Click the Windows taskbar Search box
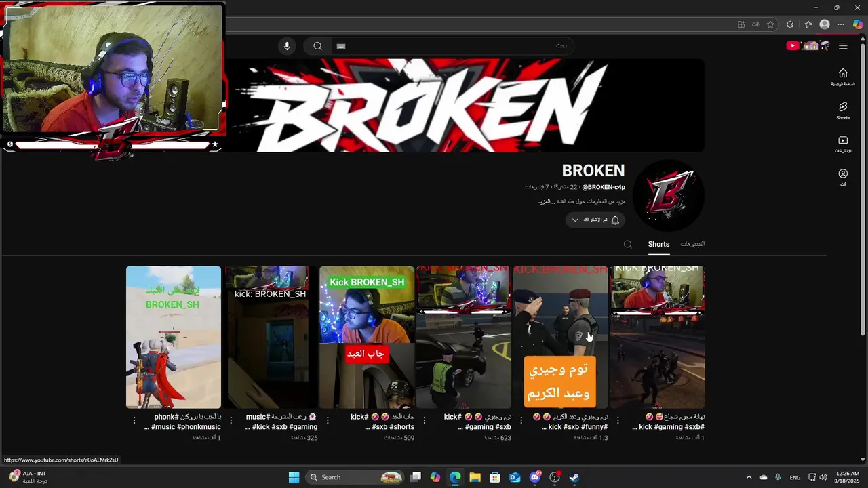868x488 pixels. point(355,477)
